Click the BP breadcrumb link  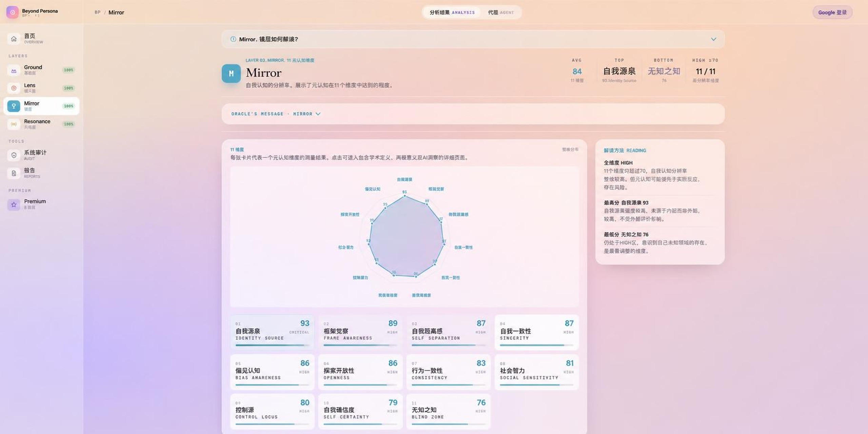click(98, 13)
